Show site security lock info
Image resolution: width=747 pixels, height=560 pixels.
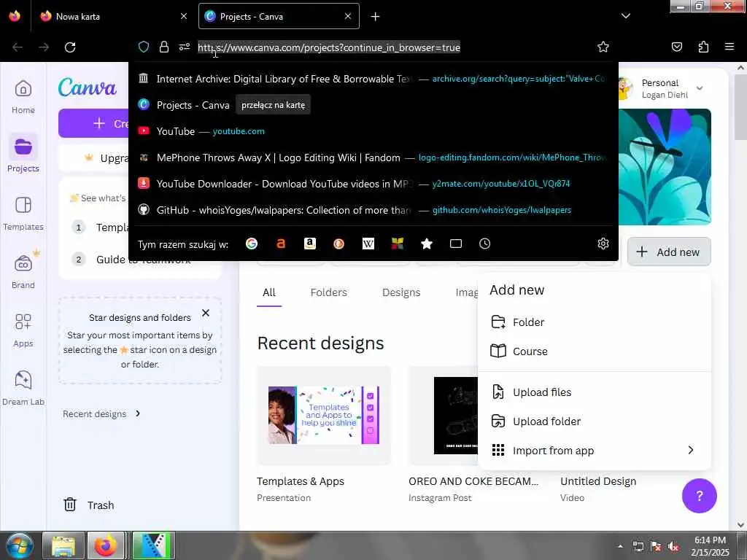click(164, 47)
